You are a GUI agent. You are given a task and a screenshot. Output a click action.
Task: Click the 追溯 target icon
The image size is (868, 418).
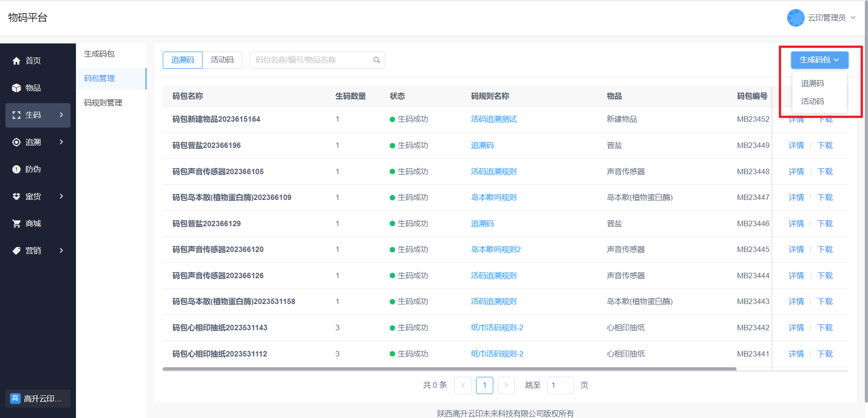16,142
